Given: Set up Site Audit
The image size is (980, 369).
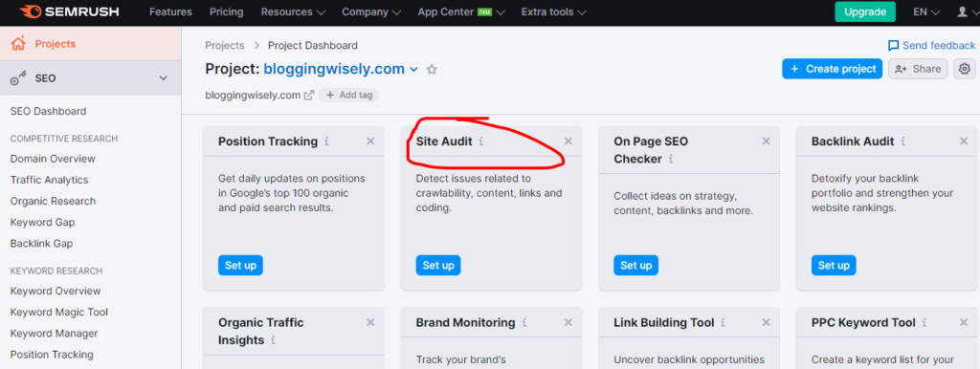Looking at the screenshot, I should [x=438, y=266].
